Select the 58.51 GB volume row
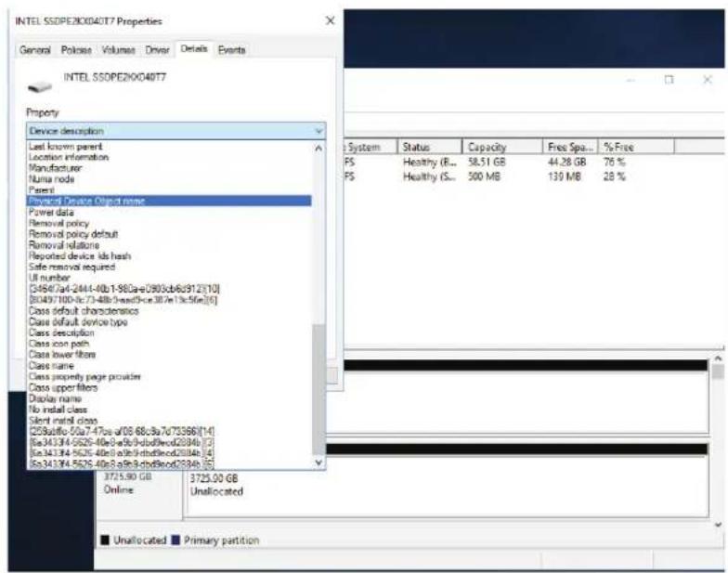This screenshot has width=728, height=573. coord(534,162)
